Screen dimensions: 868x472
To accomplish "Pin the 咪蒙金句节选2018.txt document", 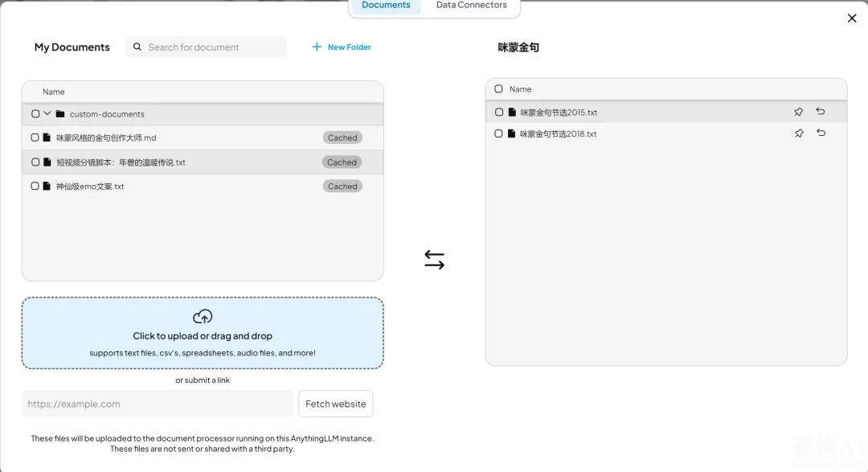I will point(798,133).
